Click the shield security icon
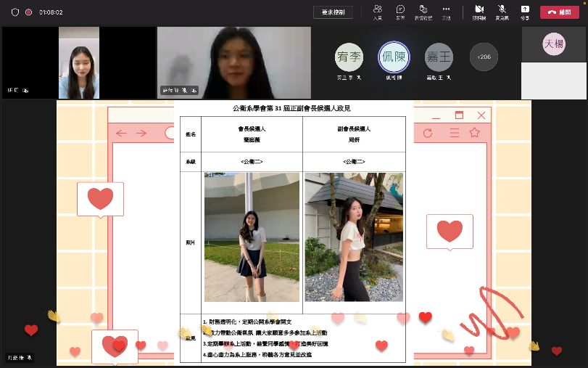 coord(15,12)
